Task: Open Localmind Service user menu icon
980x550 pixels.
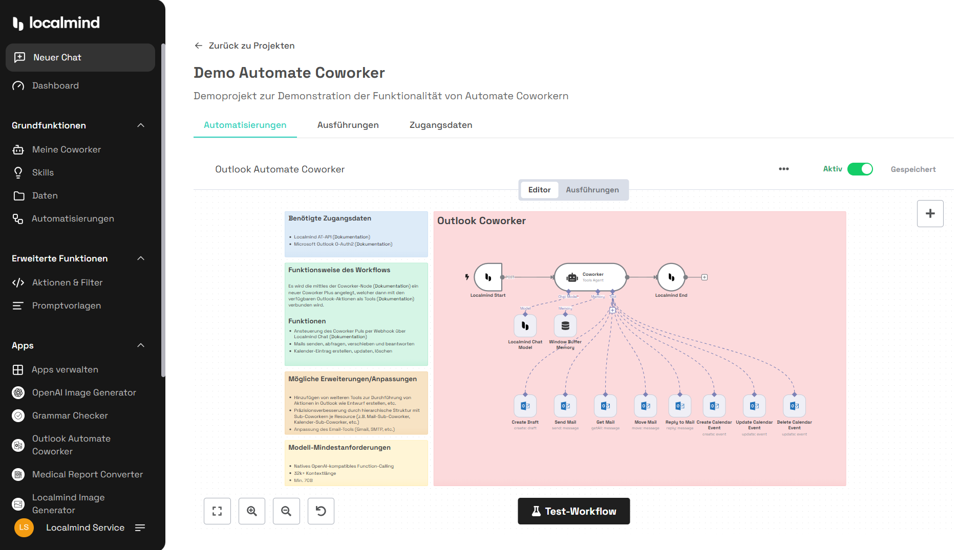Action: (140, 527)
